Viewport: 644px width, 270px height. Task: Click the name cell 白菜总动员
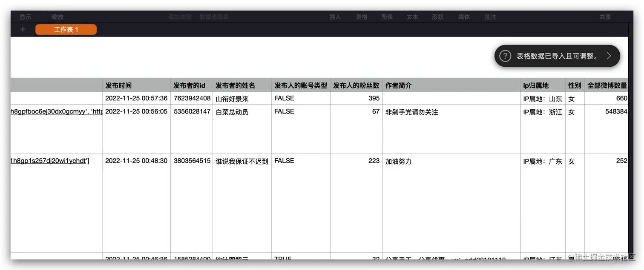pos(242,129)
